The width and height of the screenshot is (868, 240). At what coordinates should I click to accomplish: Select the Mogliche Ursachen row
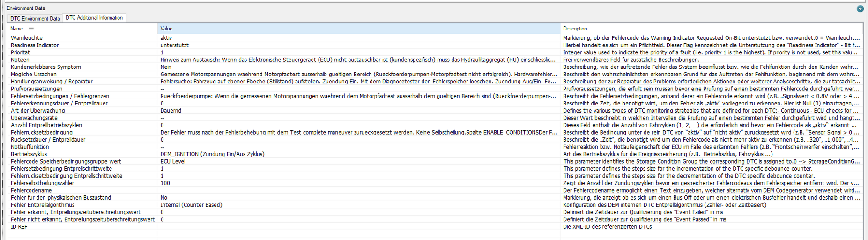coord(34,74)
